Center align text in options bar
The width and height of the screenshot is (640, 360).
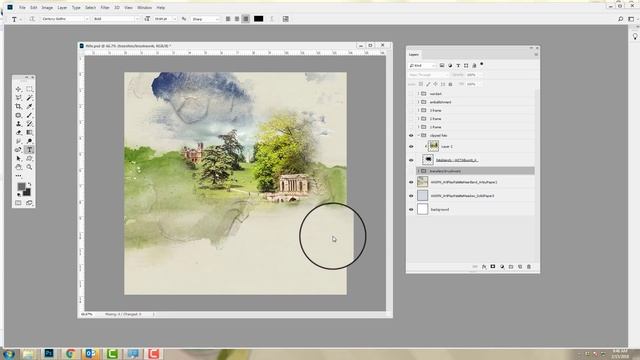[237, 19]
